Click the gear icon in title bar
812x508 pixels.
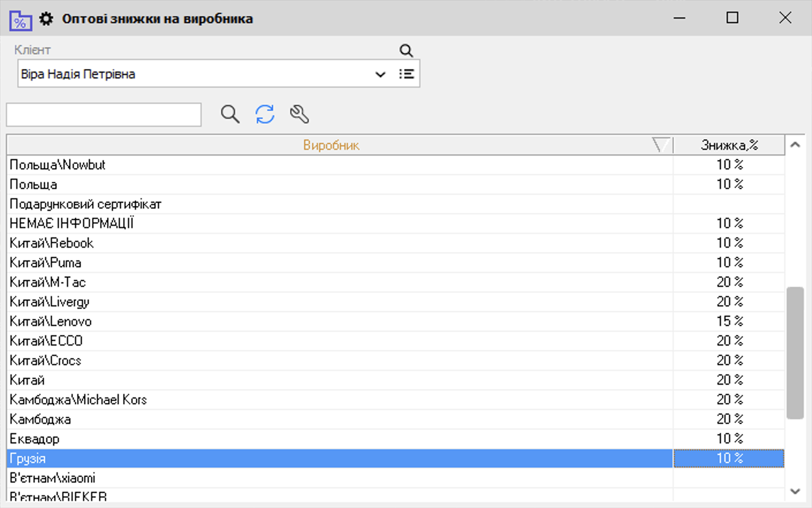coord(46,19)
